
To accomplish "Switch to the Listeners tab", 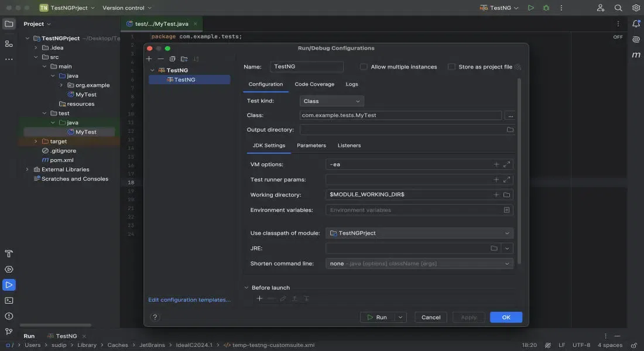I will pyautogui.click(x=349, y=145).
